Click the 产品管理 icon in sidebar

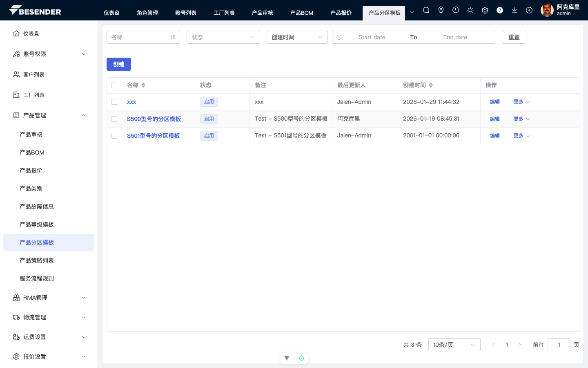point(16,115)
